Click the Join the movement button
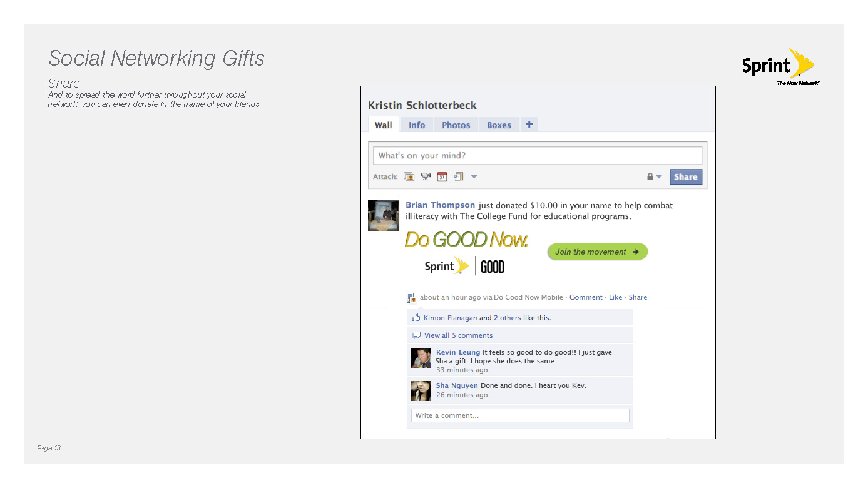This screenshot has width=868, height=488. [x=598, y=252]
